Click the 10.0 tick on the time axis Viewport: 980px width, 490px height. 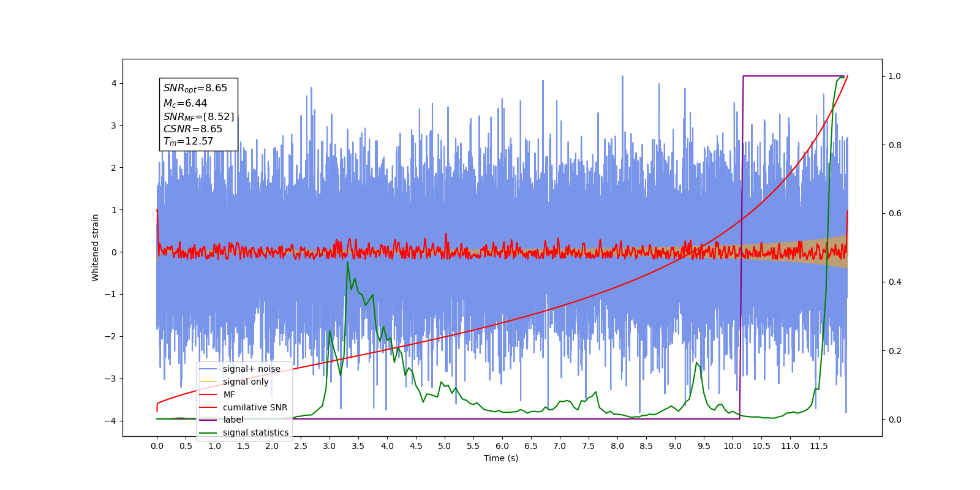point(733,446)
